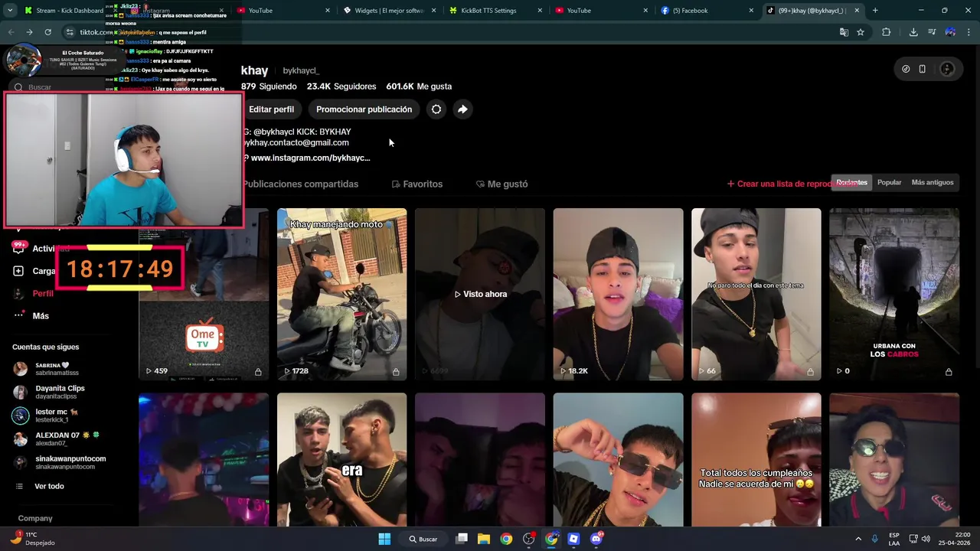
Task: Open the Ome TV video with 459 views
Action: pyautogui.click(x=204, y=294)
